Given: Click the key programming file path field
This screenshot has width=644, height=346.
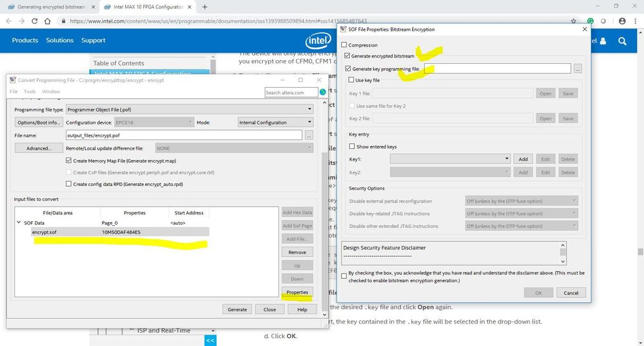Looking at the screenshot, I should click(498, 68).
